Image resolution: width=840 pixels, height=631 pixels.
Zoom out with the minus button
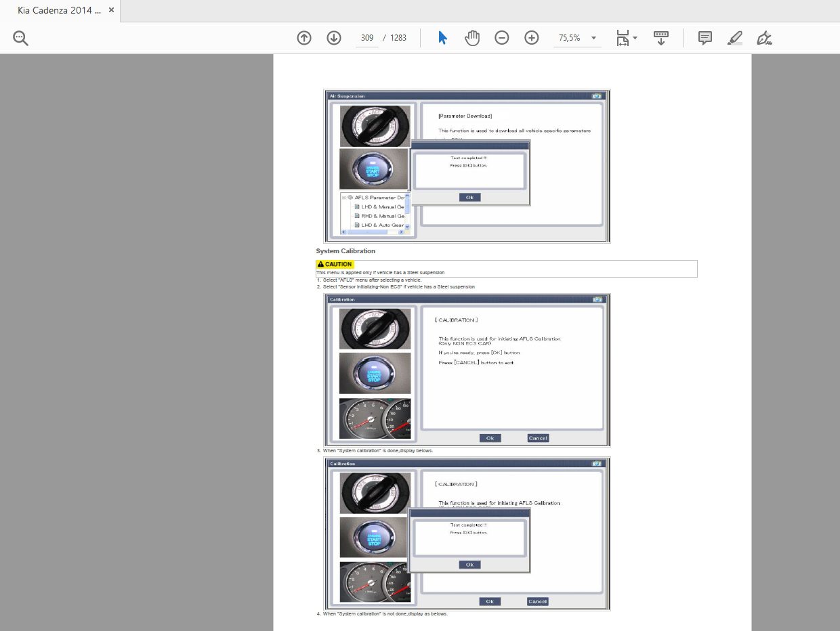pyautogui.click(x=502, y=38)
